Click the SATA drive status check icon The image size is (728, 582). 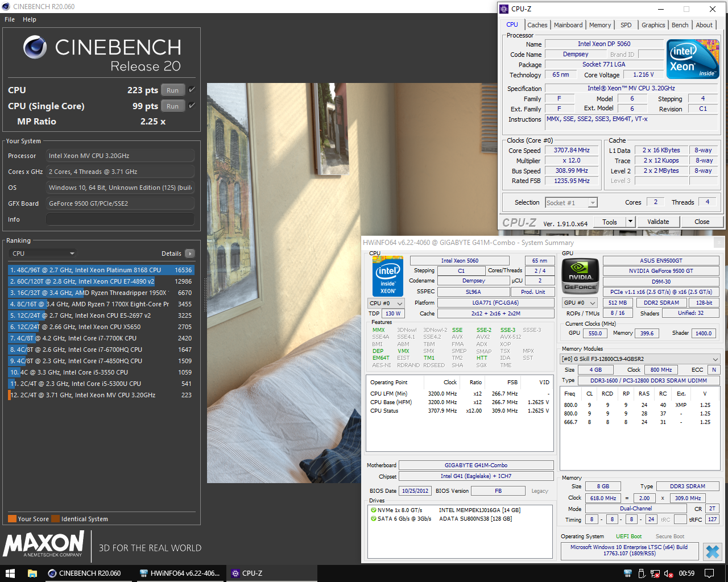[374, 518]
